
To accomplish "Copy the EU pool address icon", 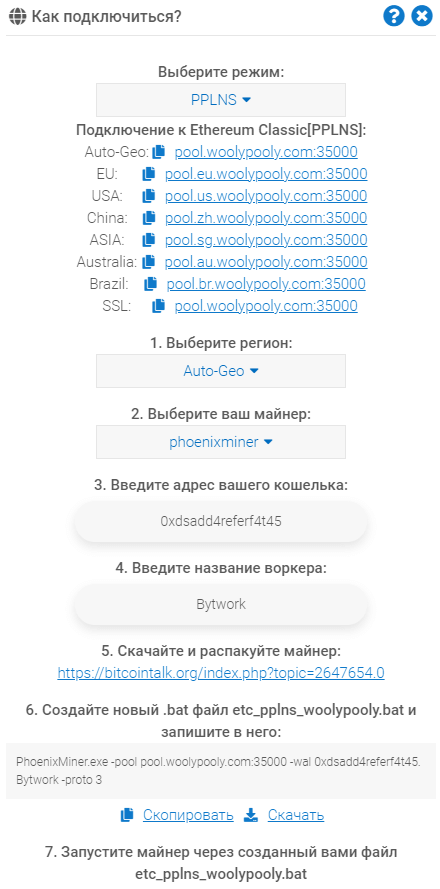I will pyautogui.click(x=149, y=174).
